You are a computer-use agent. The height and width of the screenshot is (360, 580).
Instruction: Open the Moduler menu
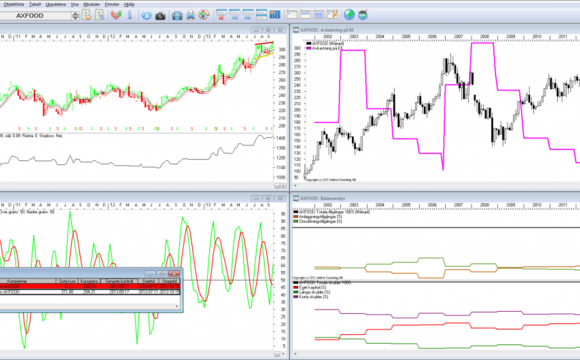(91, 4)
